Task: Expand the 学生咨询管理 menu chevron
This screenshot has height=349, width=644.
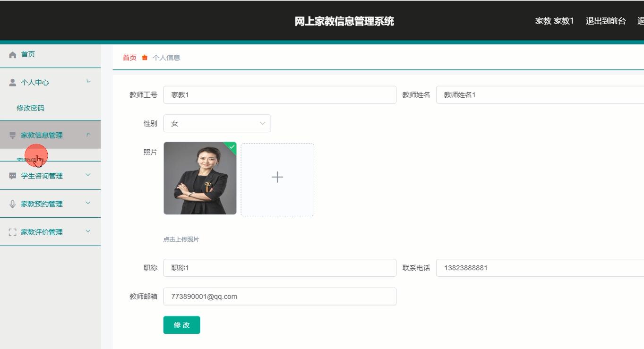Action: tap(88, 175)
